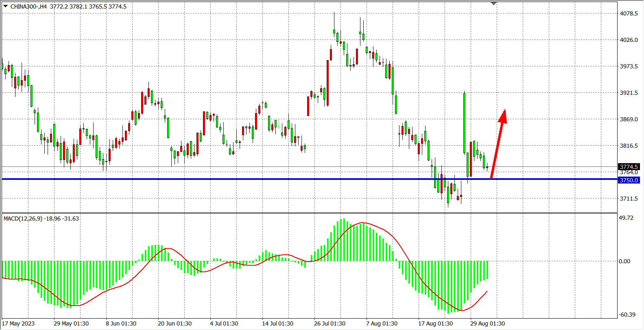Viewport: 644px width, 330px height.
Task: Click the blue 3750.0 price label
Action: pos(629,180)
